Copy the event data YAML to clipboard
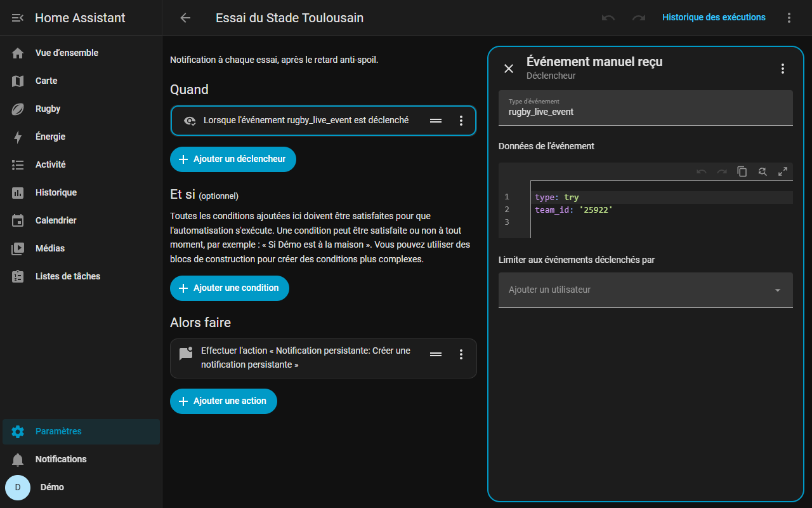The width and height of the screenshot is (812, 508). click(742, 171)
